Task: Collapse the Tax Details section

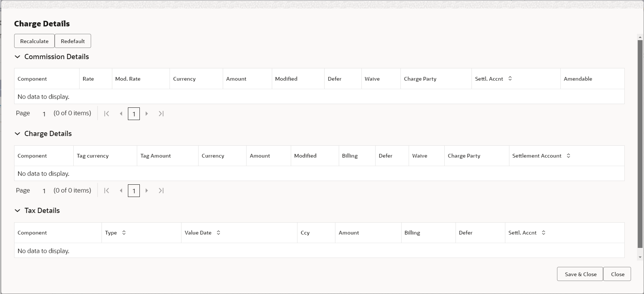Action: coord(17,211)
